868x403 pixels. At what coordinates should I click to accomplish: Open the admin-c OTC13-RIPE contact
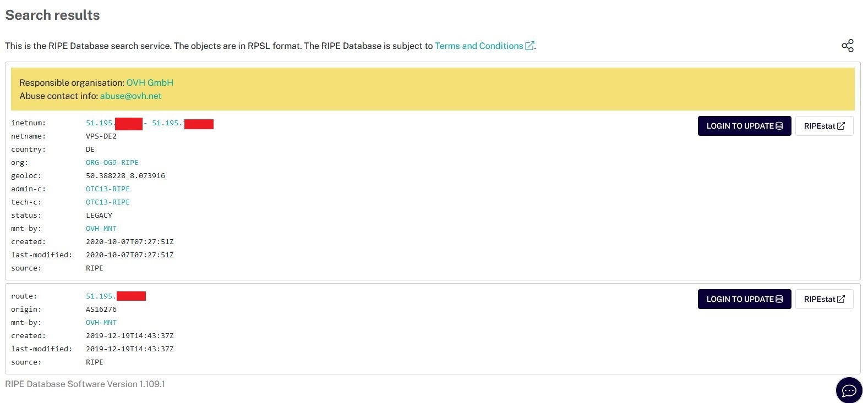pos(107,189)
